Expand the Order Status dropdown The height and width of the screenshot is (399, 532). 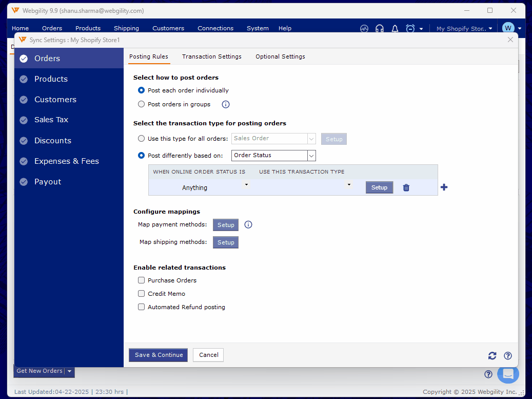[x=311, y=155]
